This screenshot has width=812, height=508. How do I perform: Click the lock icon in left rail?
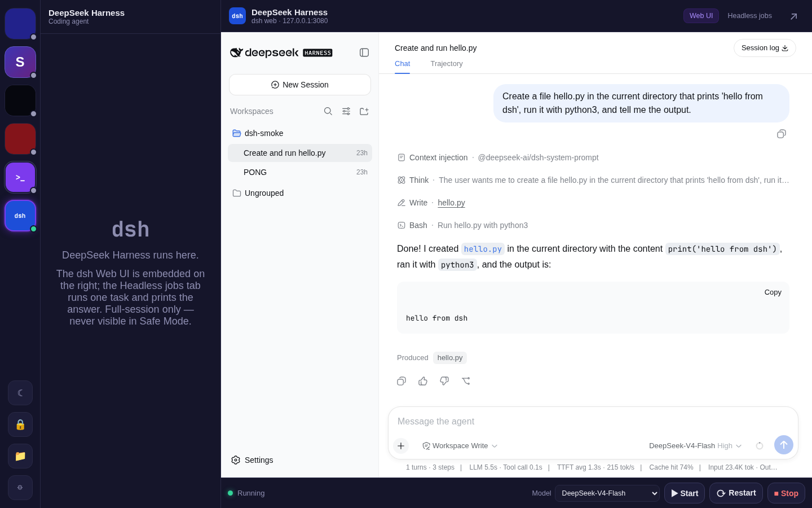[x=20, y=424]
